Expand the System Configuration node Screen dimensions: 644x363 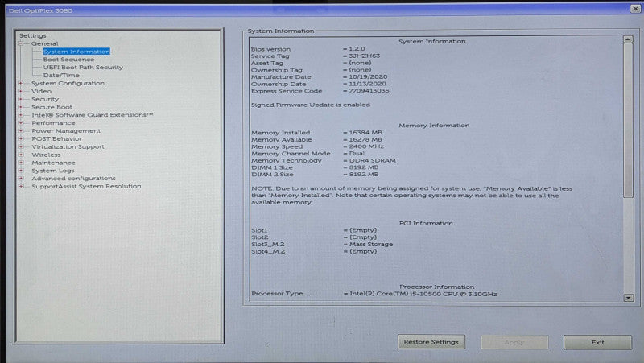pyautogui.click(x=21, y=84)
